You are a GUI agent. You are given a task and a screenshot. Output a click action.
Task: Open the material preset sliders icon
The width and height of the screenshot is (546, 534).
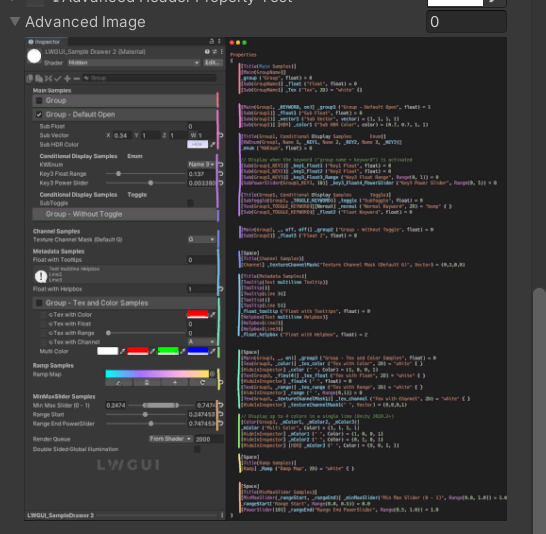click(x=214, y=52)
